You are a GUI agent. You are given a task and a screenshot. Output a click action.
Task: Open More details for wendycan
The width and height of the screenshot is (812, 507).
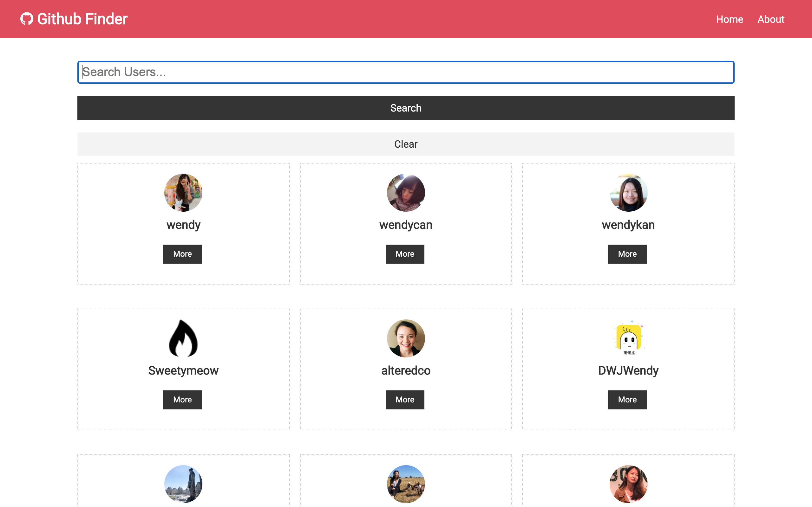tap(405, 254)
